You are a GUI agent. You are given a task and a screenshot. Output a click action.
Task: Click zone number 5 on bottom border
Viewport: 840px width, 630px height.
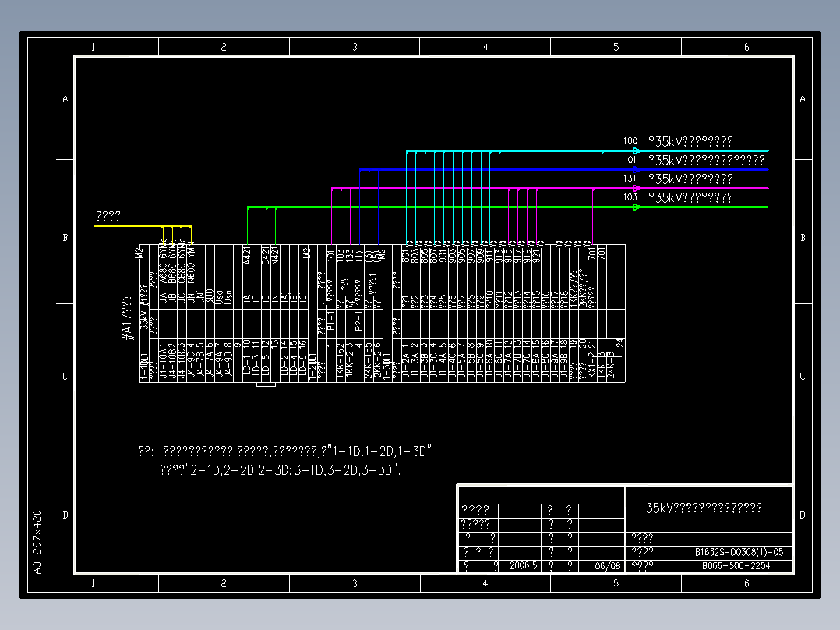pyautogui.click(x=616, y=583)
